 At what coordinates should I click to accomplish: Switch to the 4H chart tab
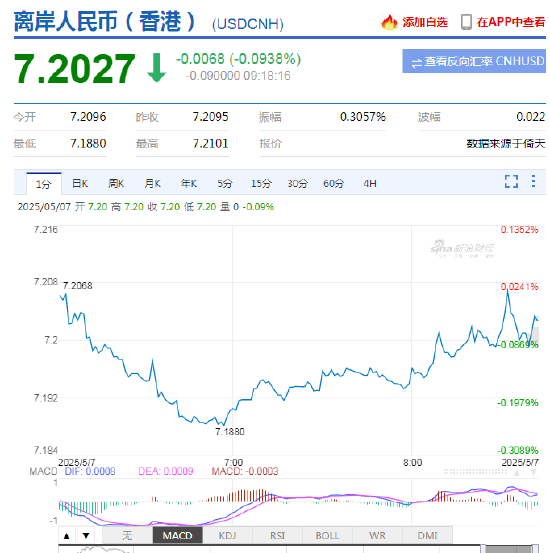tap(370, 183)
